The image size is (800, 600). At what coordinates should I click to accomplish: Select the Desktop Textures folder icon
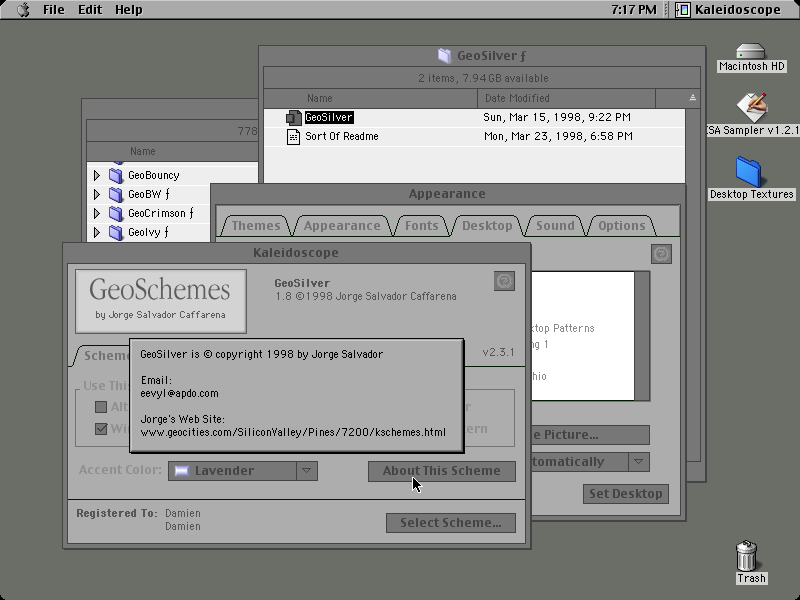coord(748,172)
